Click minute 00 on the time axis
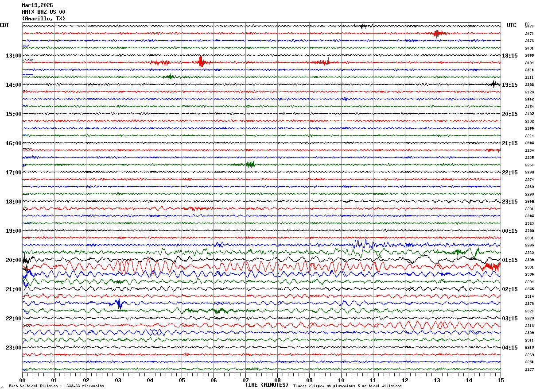The width and height of the screenshot is (536, 392). 22,380
